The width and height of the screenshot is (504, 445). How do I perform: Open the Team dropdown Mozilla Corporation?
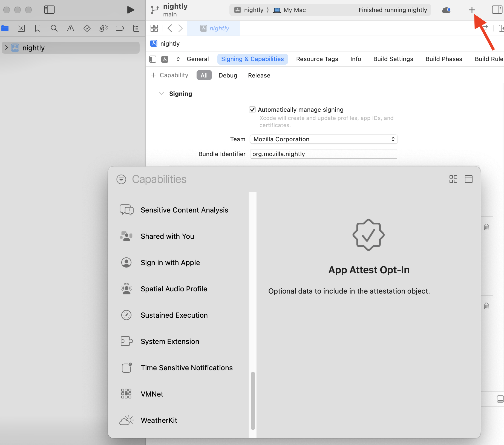(x=324, y=139)
